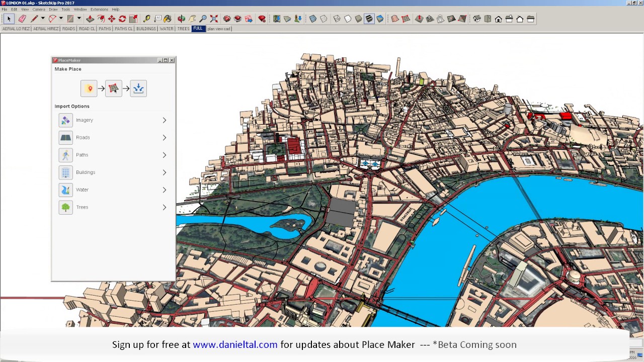The height and width of the screenshot is (362, 644).
Task: Activate the Push/Pull tool
Action: coord(90,19)
